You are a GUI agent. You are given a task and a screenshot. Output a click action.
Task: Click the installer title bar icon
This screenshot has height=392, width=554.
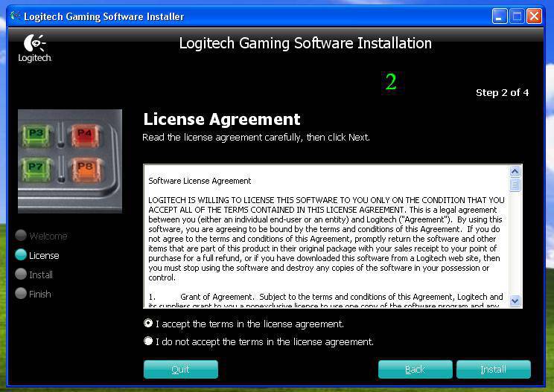coord(15,16)
